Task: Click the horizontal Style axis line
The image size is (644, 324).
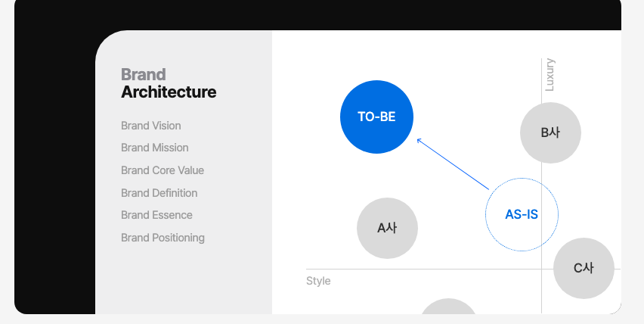Action: (x=423, y=269)
